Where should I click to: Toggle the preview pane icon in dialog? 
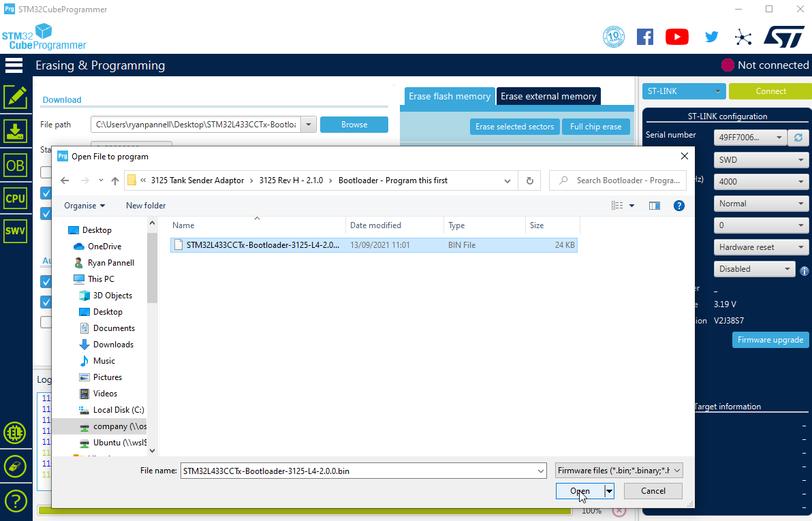pyautogui.click(x=655, y=206)
